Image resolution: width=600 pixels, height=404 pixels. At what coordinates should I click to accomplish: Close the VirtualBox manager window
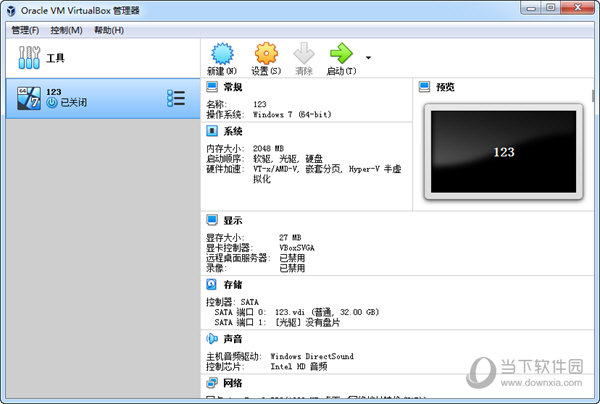(577, 8)
